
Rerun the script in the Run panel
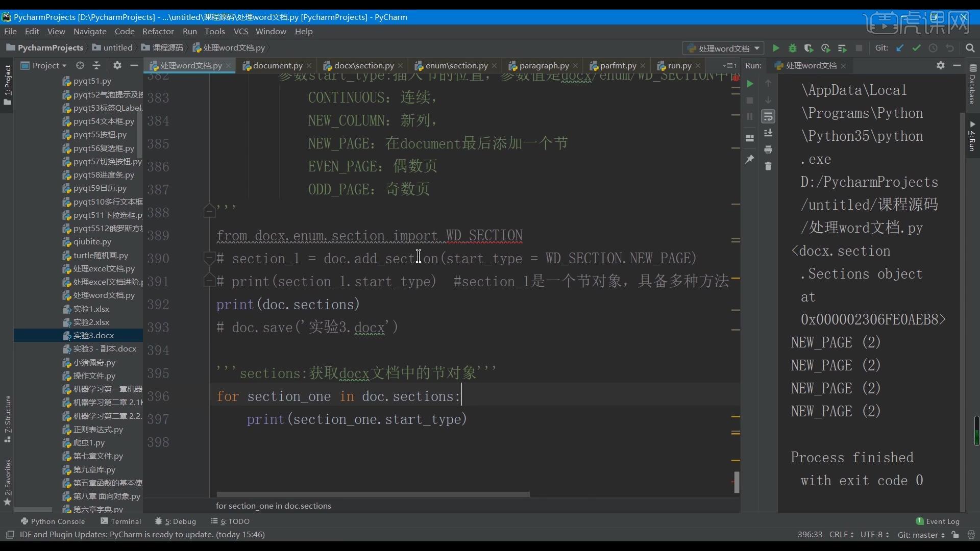coord(750,84)
